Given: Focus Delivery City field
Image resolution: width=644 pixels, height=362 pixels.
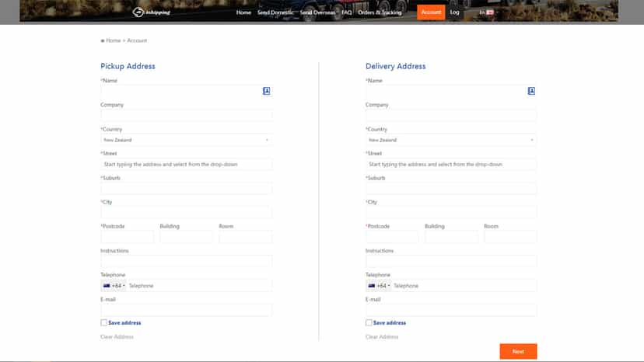Looking at the screenshot, I should 451,213.
